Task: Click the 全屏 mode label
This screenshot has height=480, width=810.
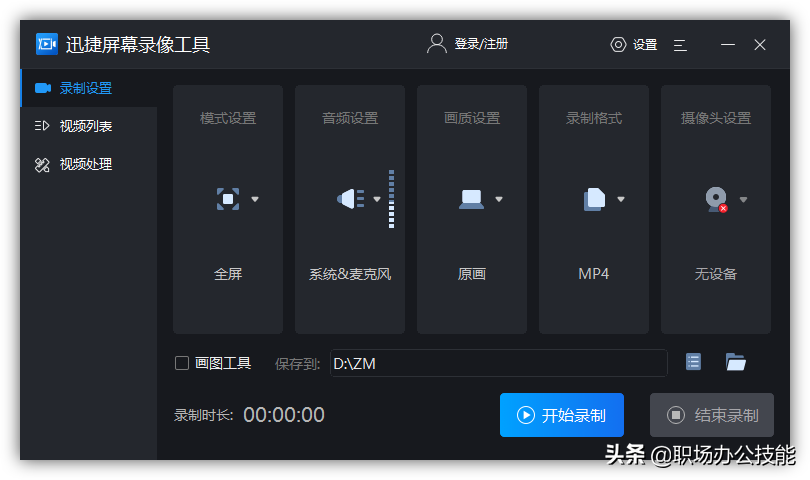Action: 228,274
